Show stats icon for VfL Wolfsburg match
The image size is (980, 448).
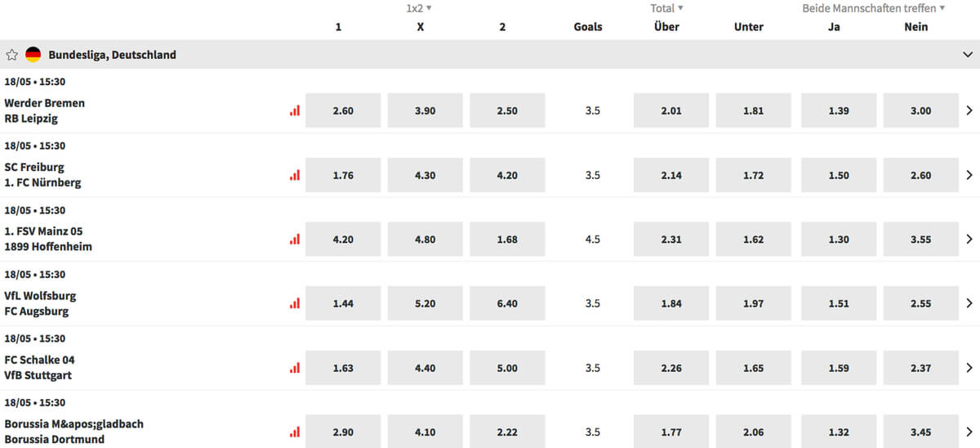click(x=295, y=303)
